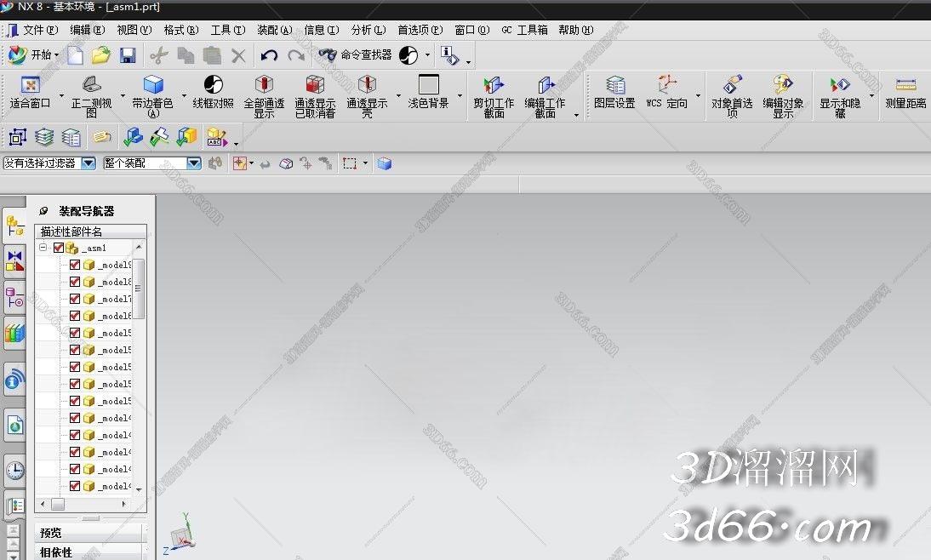Toggle the topmost _model component checkbox
This screenshot has width=931, height=560.
pos(75,265)
